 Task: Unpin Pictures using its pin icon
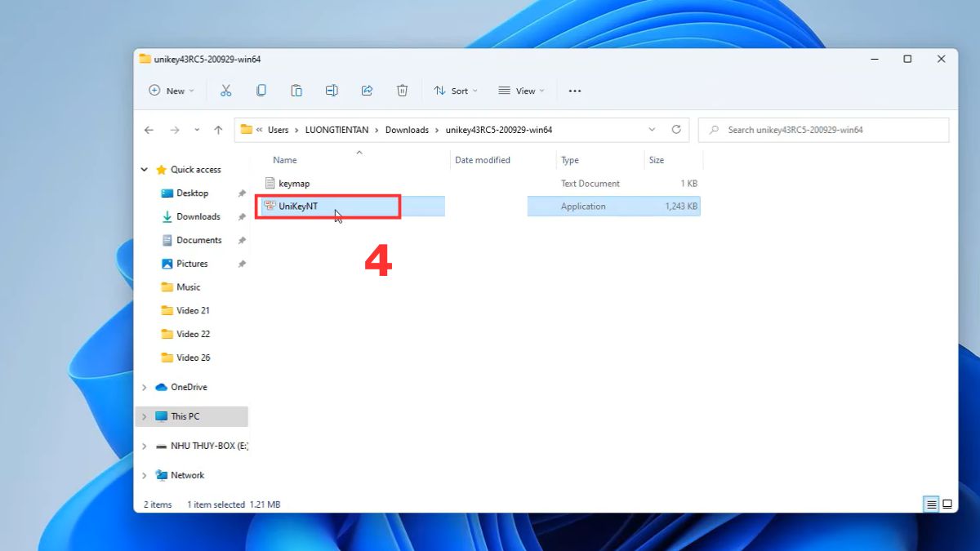click(x=242, y=264)
